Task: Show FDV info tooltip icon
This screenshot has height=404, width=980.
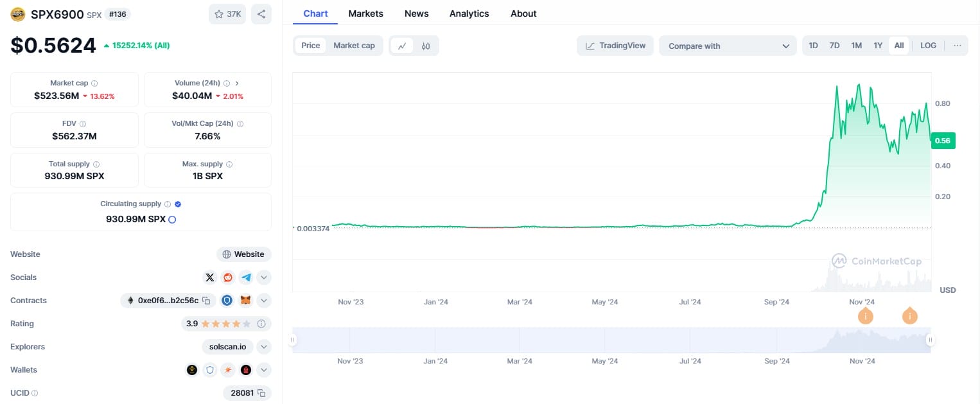Action: 83,124
